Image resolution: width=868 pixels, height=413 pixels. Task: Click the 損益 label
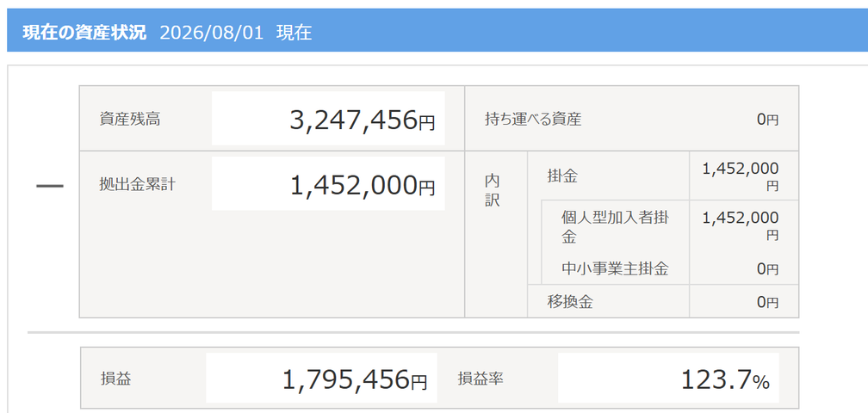[x=115, y=379]
